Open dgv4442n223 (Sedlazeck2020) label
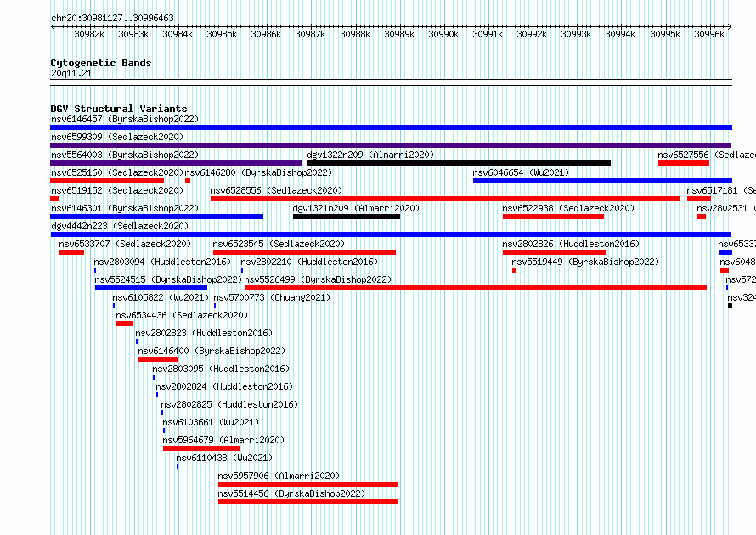 (120, 226)
